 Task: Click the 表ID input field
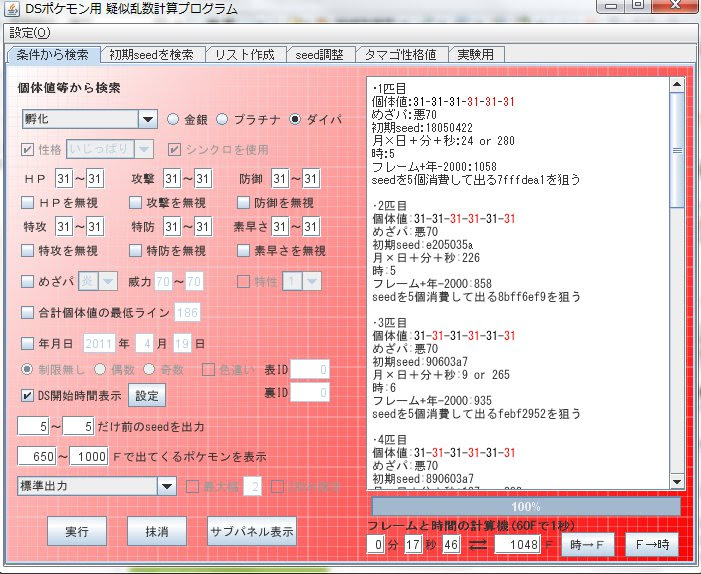point(310,370)
